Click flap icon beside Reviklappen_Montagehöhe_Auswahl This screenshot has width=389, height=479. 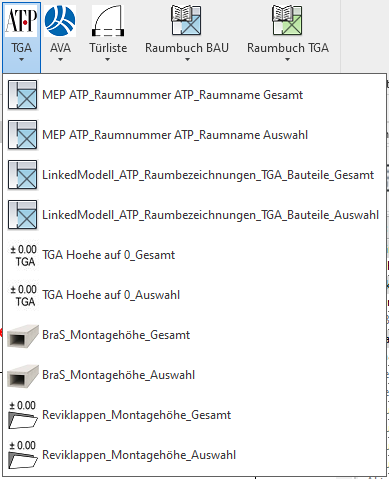(x=22, y=455)
